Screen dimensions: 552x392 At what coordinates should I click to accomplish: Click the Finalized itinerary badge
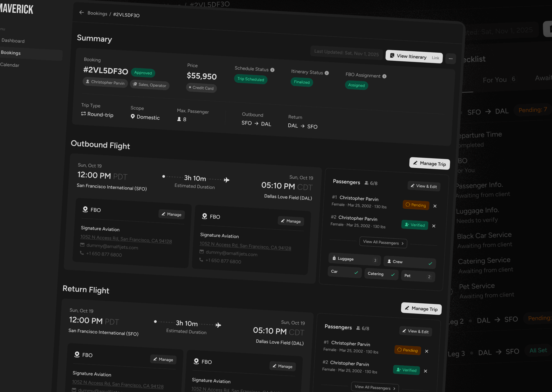click(302, 82)
